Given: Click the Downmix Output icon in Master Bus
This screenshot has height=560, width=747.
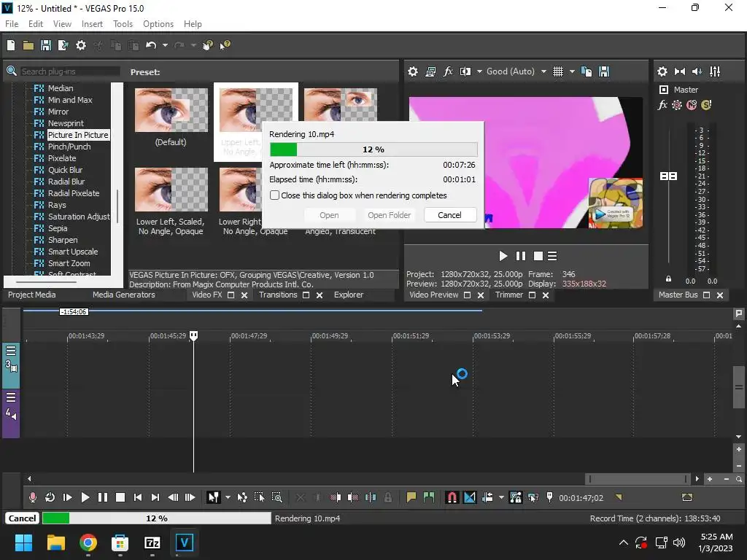Looking at the screenshot, I should point(680,71).
